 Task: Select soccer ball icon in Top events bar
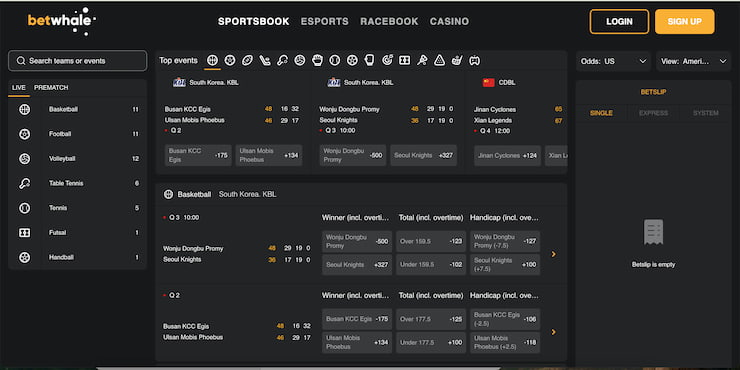click(x=230, y=60)
